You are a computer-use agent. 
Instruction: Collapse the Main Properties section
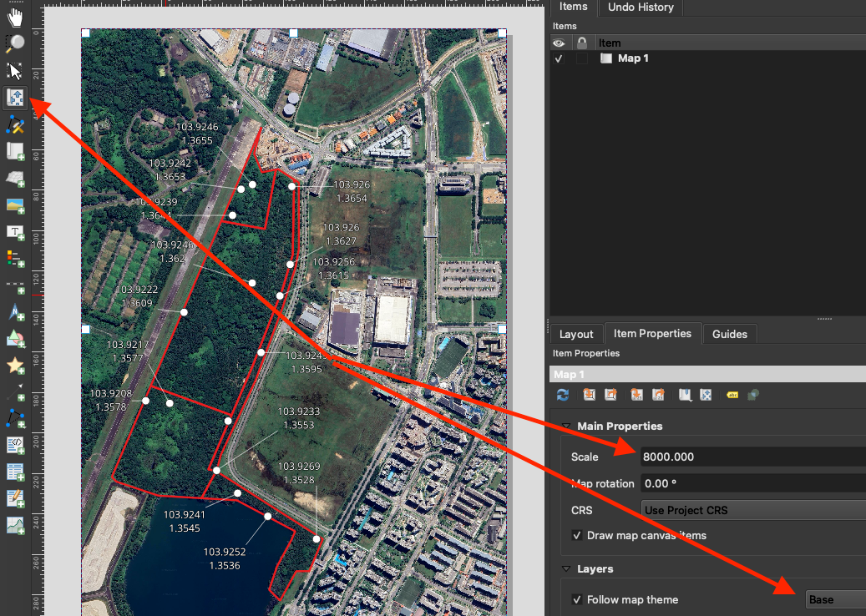[567, 427]
